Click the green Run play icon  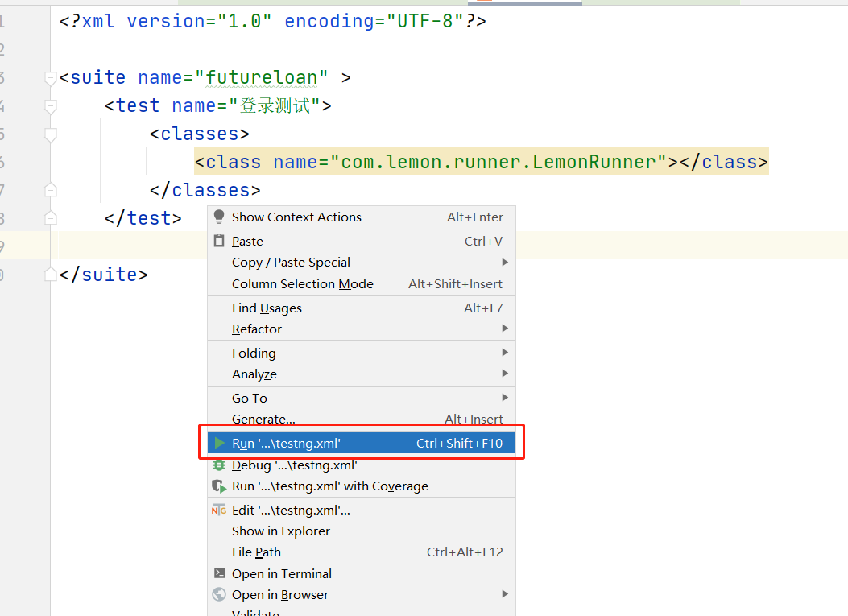(219, 443)
